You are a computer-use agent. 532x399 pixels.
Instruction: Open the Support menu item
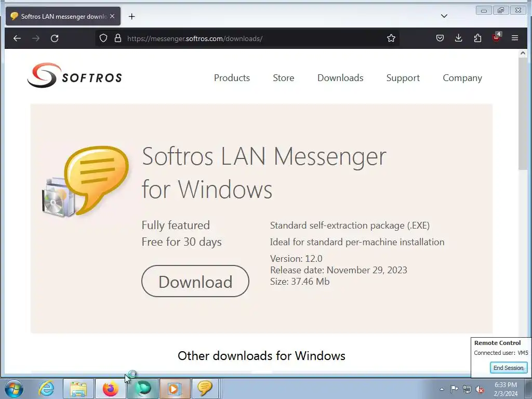(403, 78)
